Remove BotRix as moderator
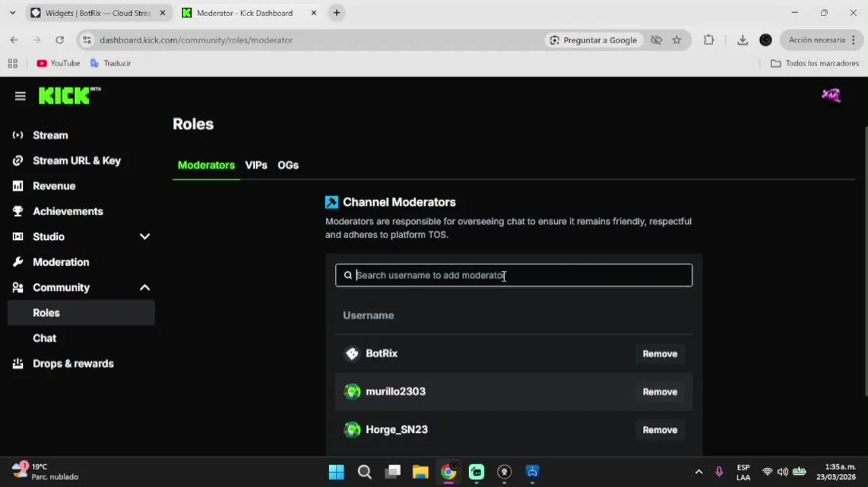The image size is (868, 487). [x=659, y=354]
